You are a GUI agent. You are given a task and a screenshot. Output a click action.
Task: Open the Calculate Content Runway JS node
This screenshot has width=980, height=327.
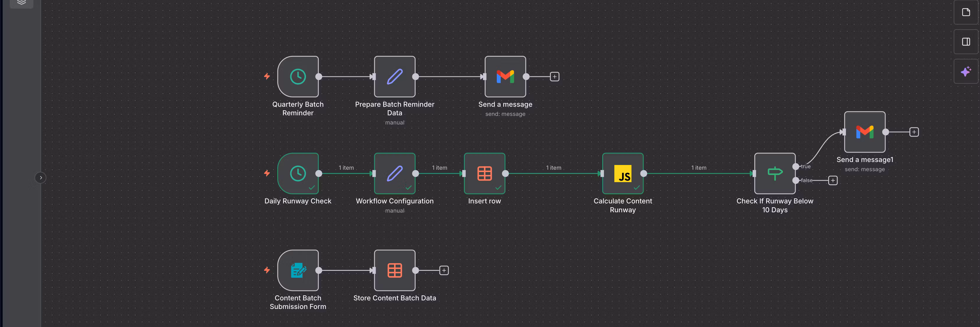pyautogui.click(x=623, y=174)
